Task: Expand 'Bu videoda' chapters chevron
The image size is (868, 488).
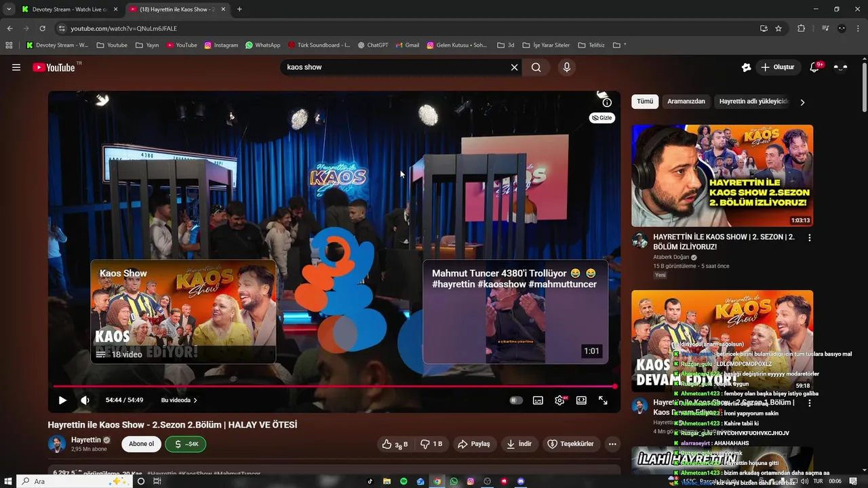Action: pos(195,400)
